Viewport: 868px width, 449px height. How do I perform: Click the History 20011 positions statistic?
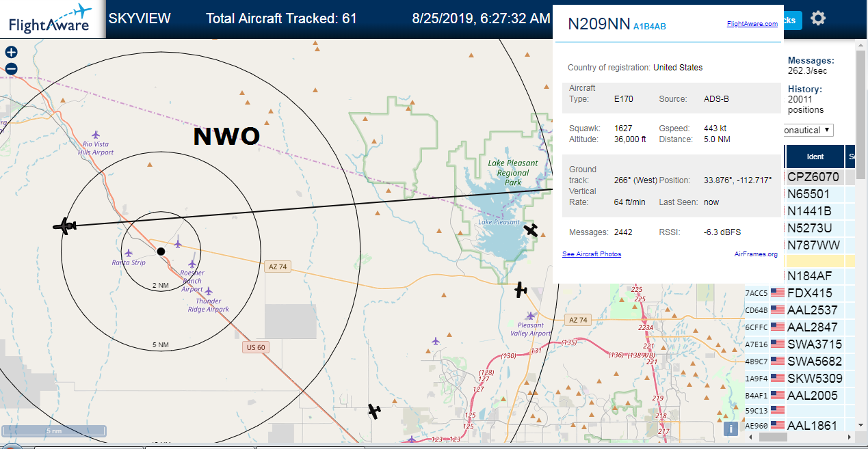[x=807, y=99]
